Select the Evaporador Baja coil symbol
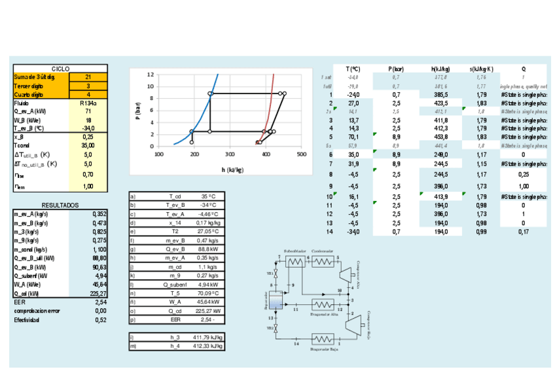Image resolution: width=555 pixels, height=392 pixels. point(321,339)
